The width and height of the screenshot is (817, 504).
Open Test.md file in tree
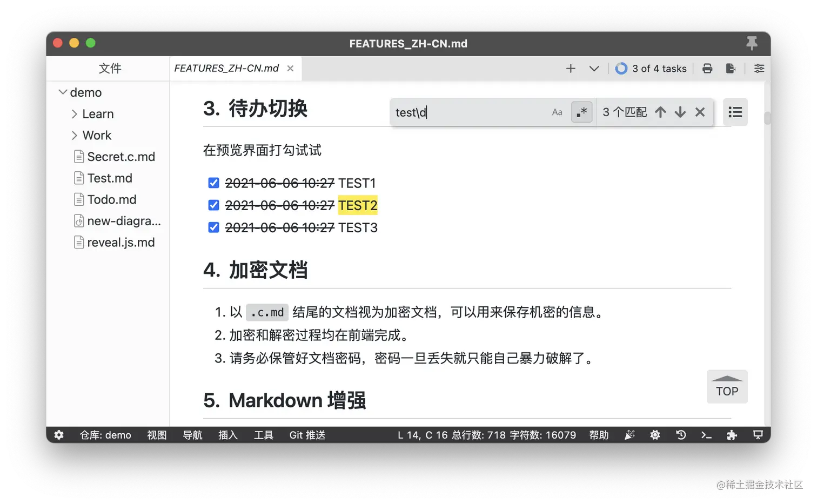[x=110, y=178]
